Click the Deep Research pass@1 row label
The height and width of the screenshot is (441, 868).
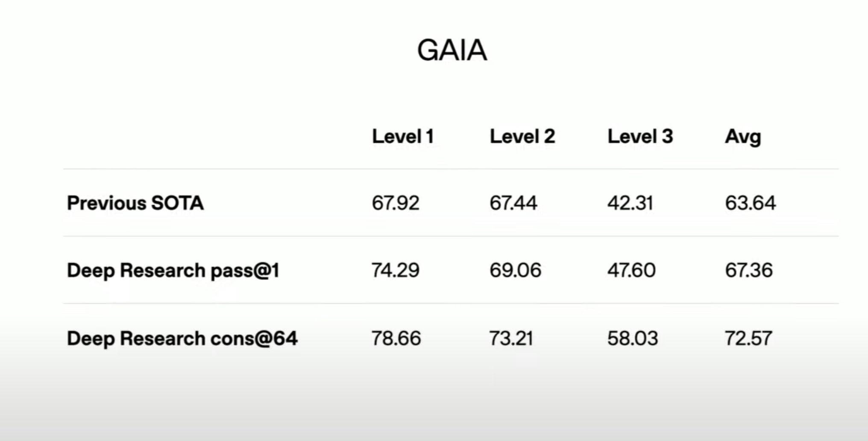pos(173,270)
